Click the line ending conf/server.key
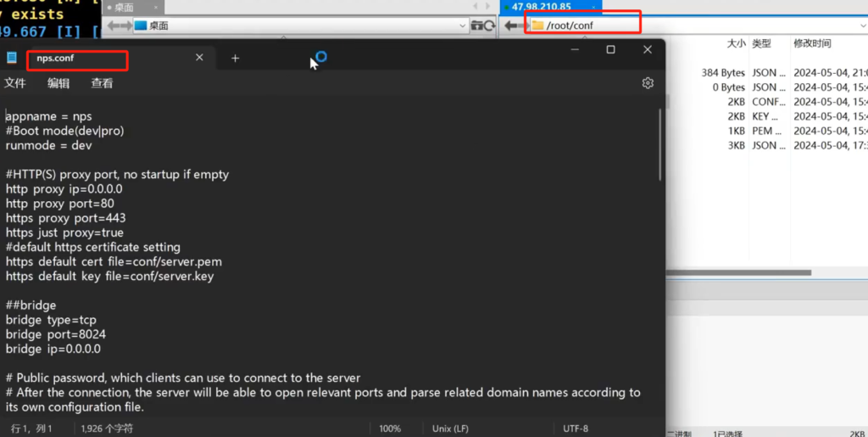Viewport: 868px width, 437px height. coord(109,276)
